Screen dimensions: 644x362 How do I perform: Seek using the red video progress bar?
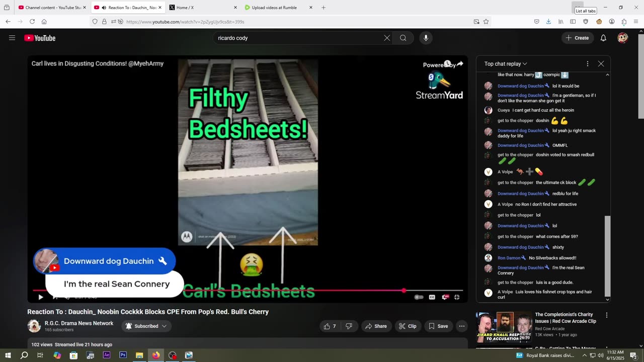coord(248,291)
